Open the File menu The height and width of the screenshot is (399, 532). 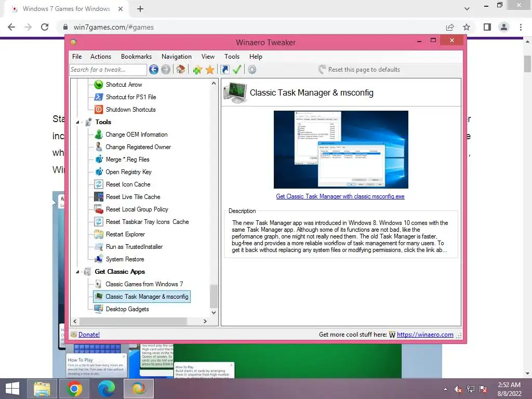77,57
